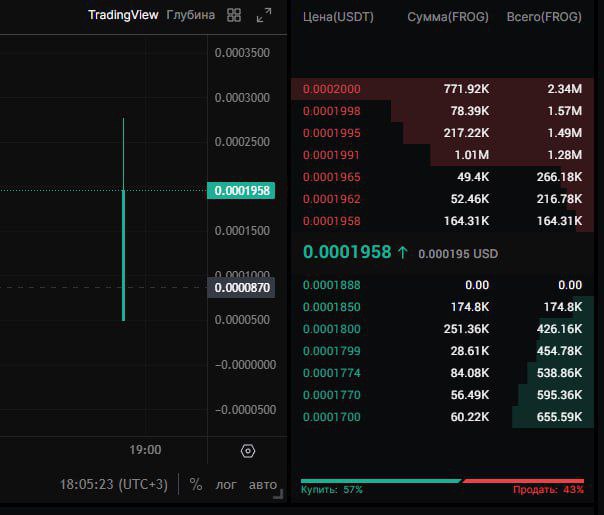Select buy order at price 0.0001799
Image resolution: width=604 pixels, height=515 pixels.
(x=442, y=351)
